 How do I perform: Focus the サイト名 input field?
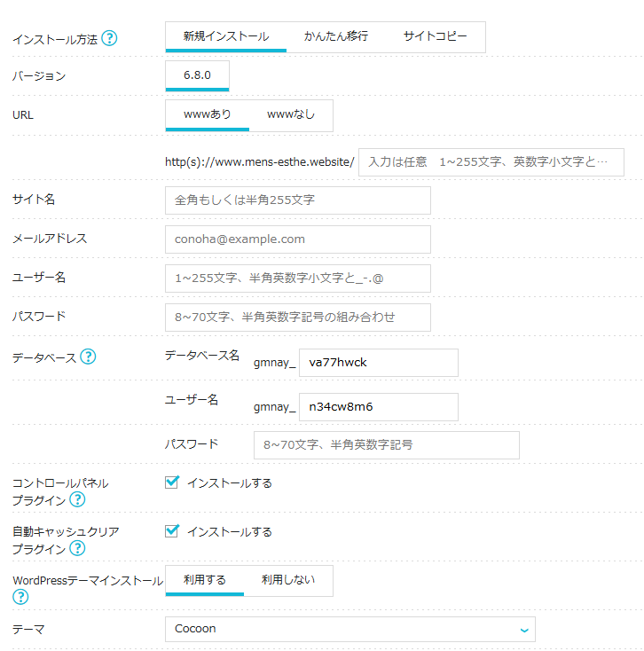298,200
